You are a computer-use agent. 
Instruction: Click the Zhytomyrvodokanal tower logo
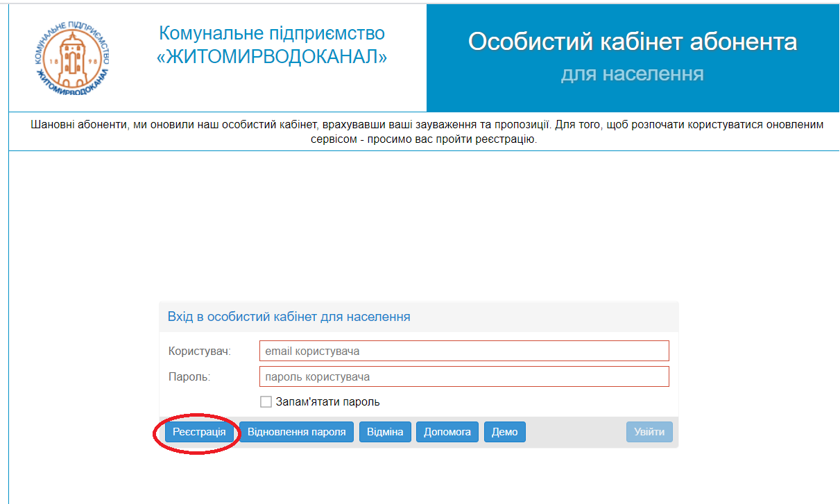tap(71, 58)
